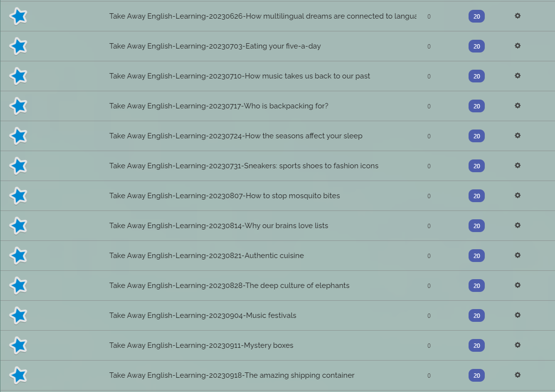Click the 0 count on Why our brains love lists row
The width and height of the screenshot is (555, 392).
[429, 226]
